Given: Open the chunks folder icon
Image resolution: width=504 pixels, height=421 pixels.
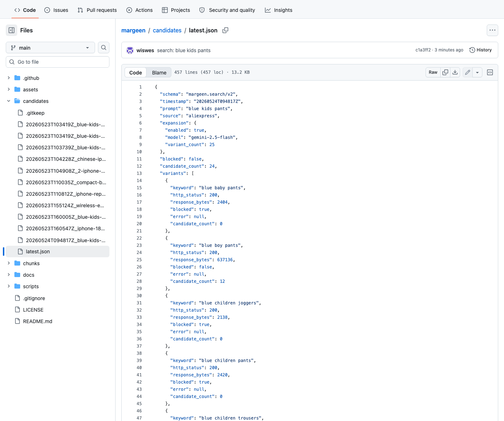Looking at the screenshot, I should (17, 263).
